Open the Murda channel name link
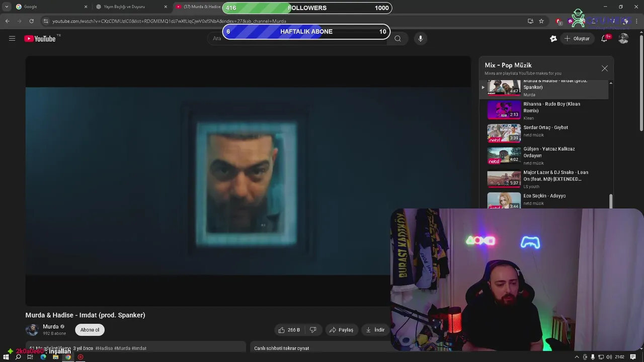The width and height of the screenshot is (644, 362). coord(50,326)
